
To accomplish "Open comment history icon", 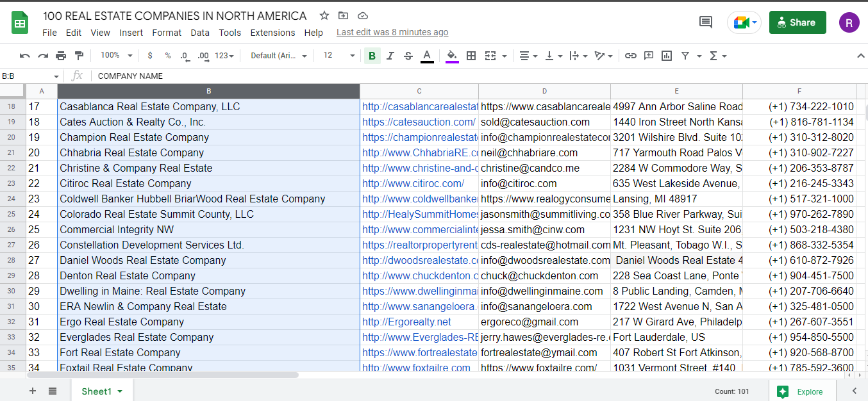I will pyautogui.click(x=706, y=22).
